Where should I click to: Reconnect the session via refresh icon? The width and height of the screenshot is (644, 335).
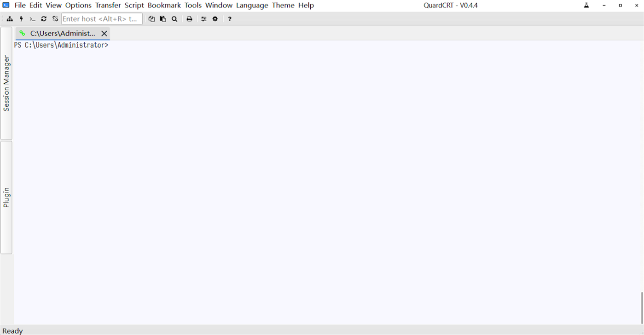43,18
